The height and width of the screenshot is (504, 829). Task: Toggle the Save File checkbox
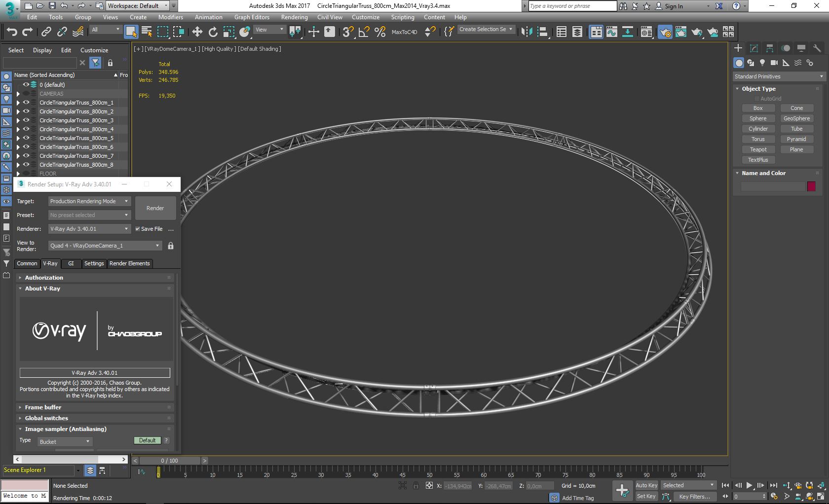pos(138,229)
